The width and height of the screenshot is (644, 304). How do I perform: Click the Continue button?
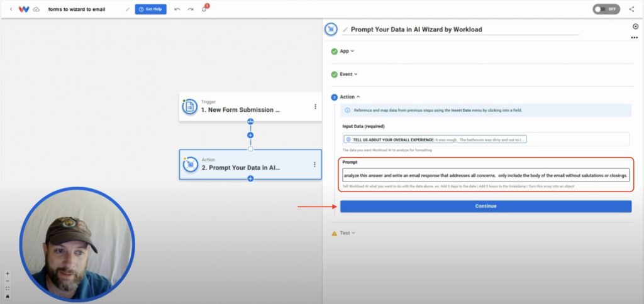pos(486,207)
